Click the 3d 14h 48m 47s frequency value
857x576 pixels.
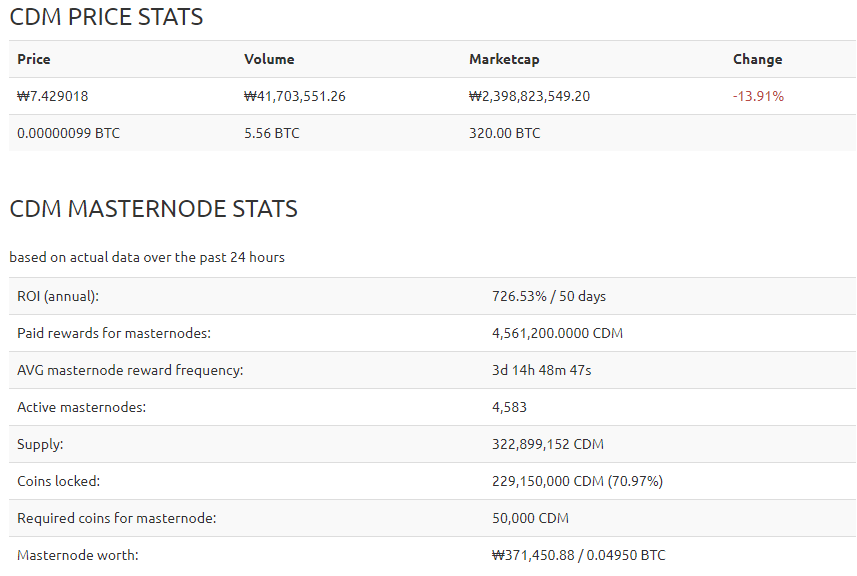pos(541,370)
